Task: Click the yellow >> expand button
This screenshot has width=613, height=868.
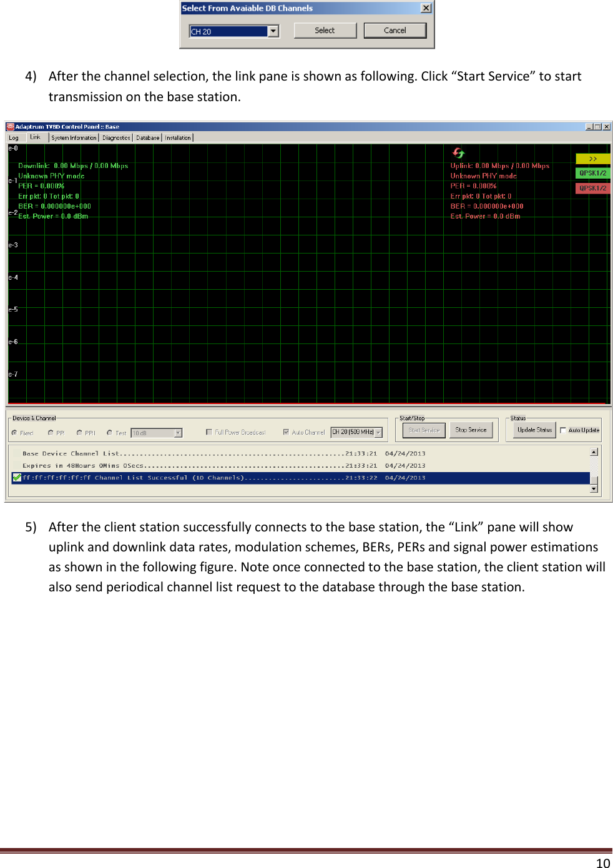Action: (593, 159)
